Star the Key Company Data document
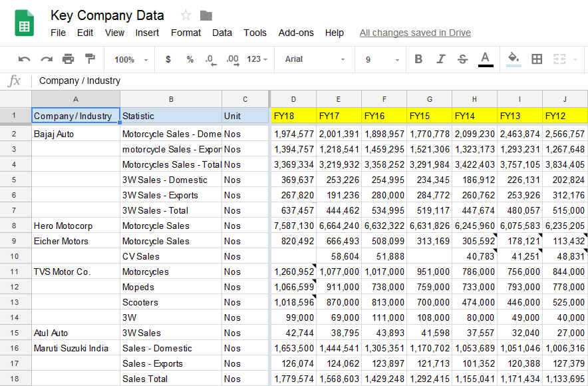588x386 pixels. [x=186, y=15]
